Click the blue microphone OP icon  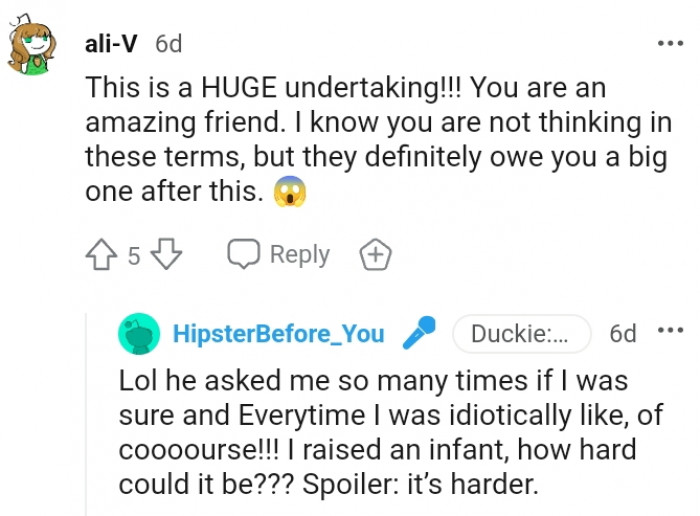tap(419, 333)
